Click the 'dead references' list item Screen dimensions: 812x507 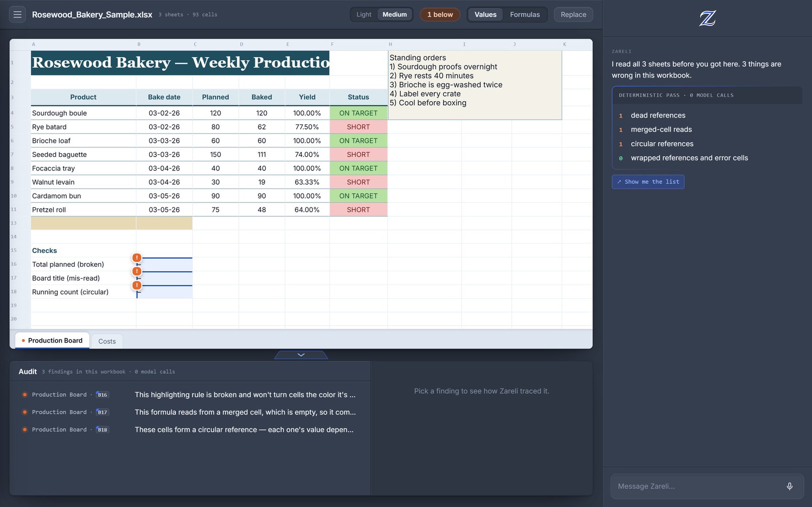[658, 115]
